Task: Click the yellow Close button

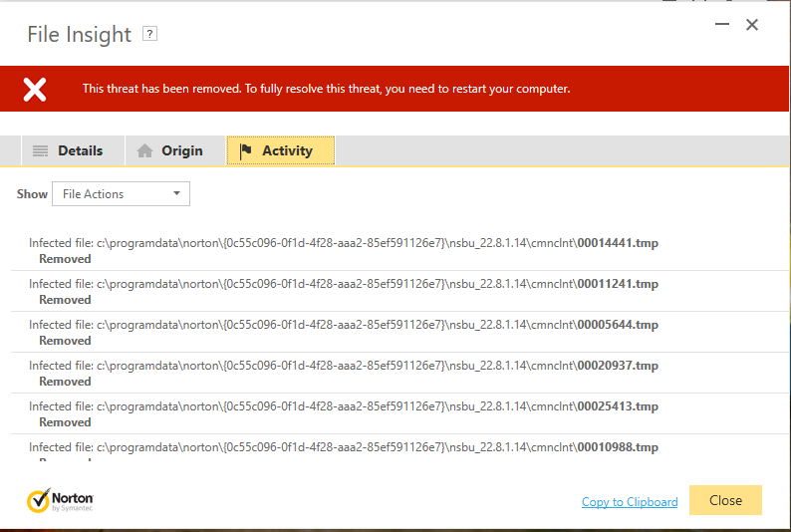Action: click(x=725, y=500)
